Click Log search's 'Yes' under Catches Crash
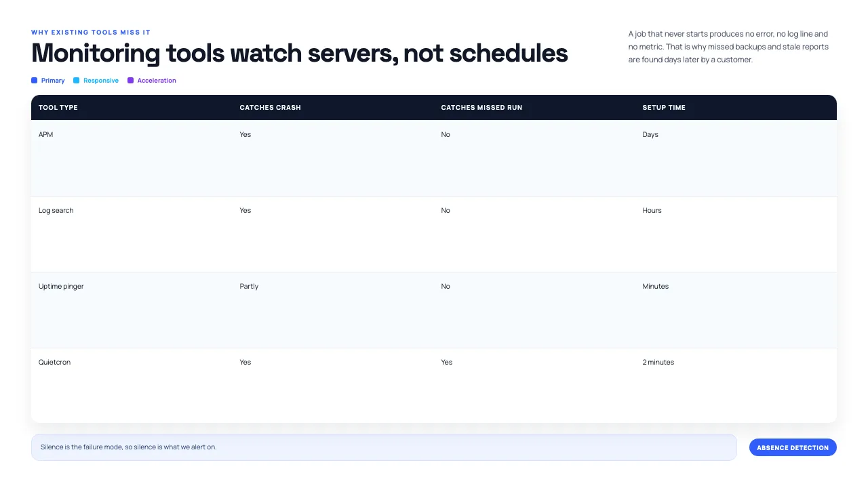868x488 pixels. (x=245, y=210)
